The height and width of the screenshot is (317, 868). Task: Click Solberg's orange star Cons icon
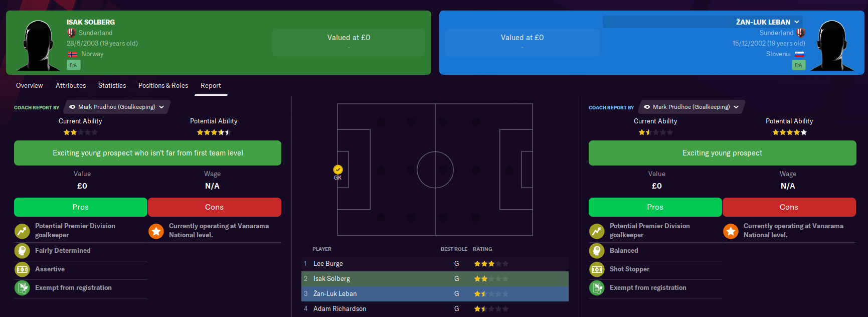click(156, 231)
